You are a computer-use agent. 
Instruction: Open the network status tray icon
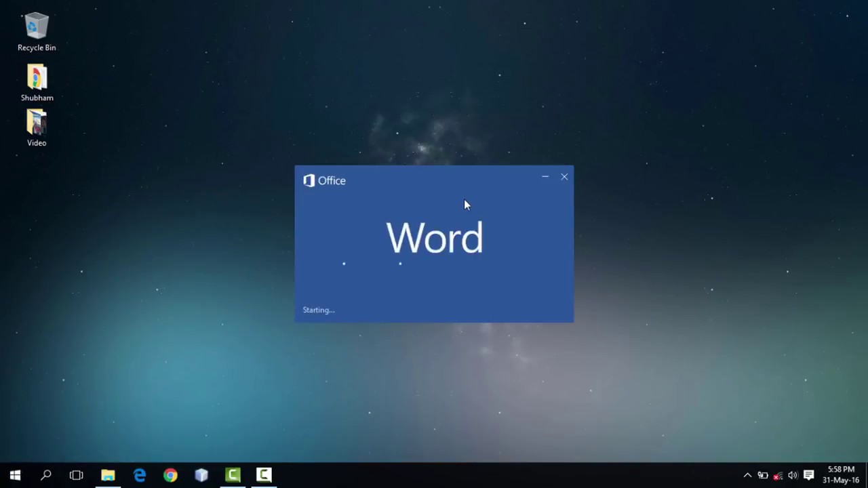pos(778,475)
